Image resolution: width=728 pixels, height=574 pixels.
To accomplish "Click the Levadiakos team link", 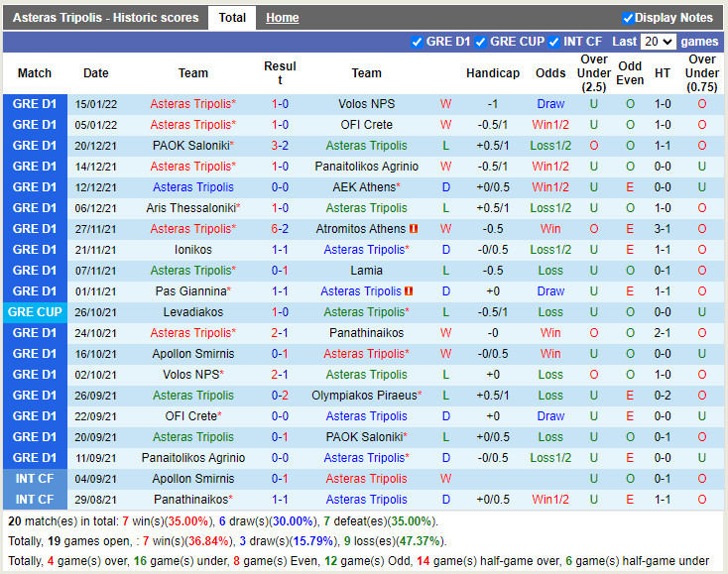I will pyautogui.click(x=193, y=312).
